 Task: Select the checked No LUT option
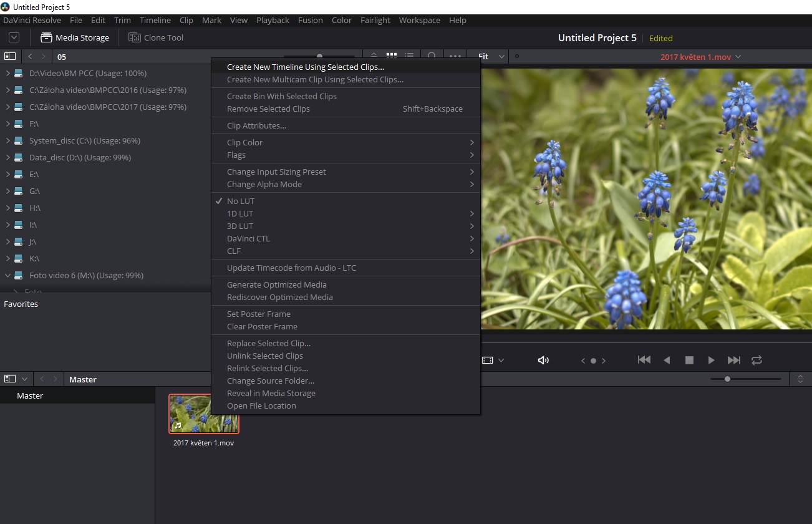tap(241, 201)
